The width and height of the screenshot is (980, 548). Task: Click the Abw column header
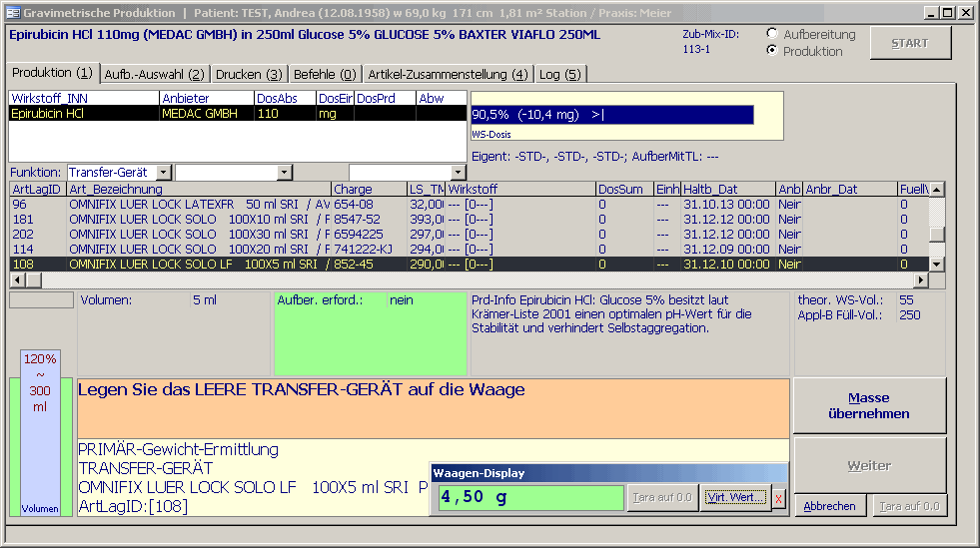coord(441,98)
